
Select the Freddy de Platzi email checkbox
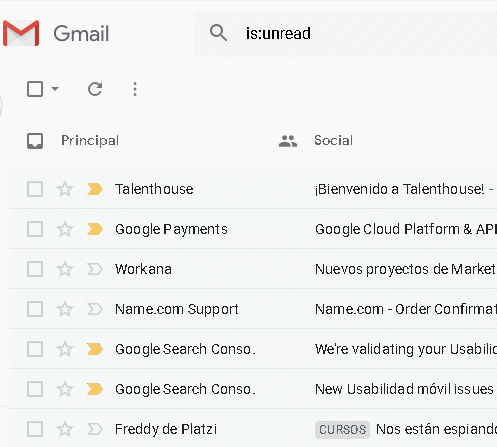[x=35, y=429]
